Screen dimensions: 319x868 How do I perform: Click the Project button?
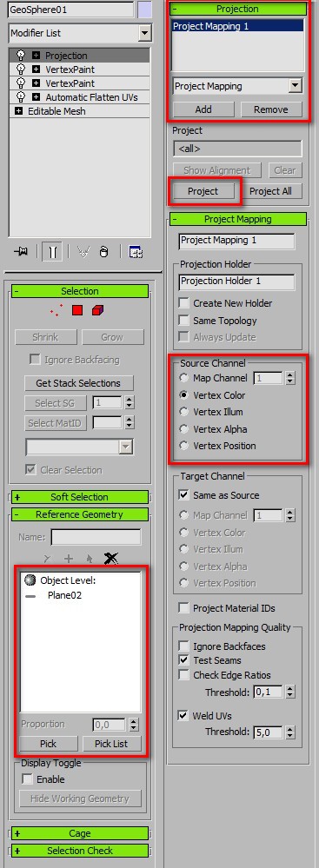[x=203, y=191]
